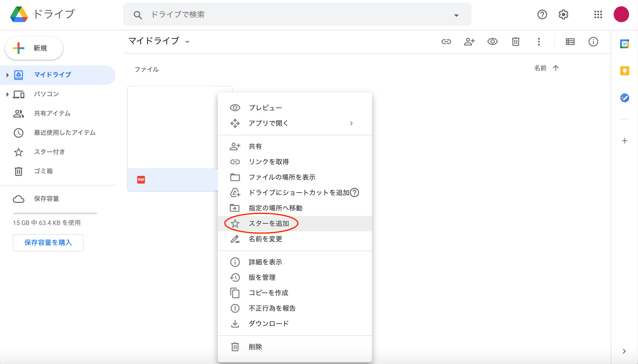Image resolution: width=638 pixels, height=364 pixels.
Task: Open マイドライブ in sidebar
Action: (x=58, y=75)
